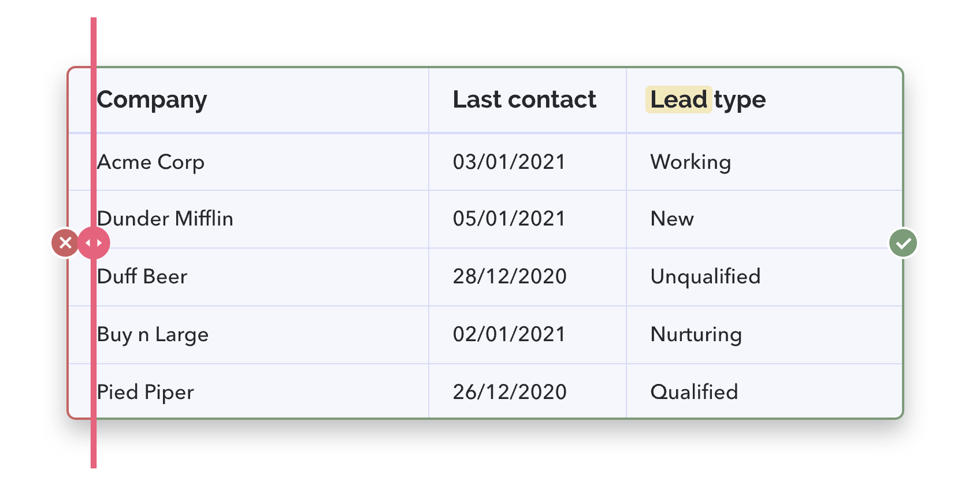Select the Last contact column header

528,100
